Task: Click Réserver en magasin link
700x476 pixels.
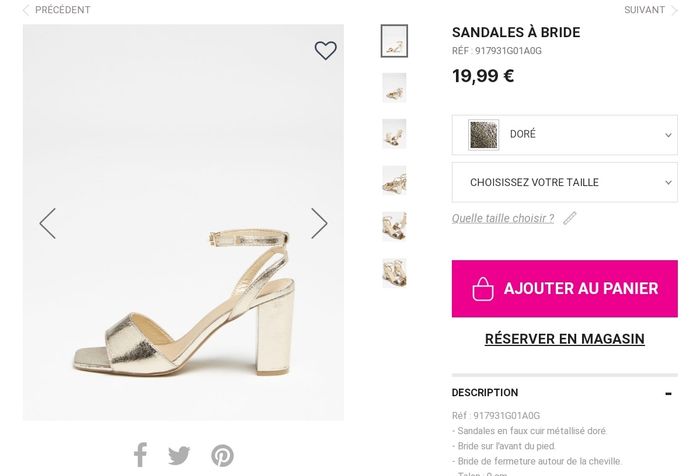Action: (564, 339)
